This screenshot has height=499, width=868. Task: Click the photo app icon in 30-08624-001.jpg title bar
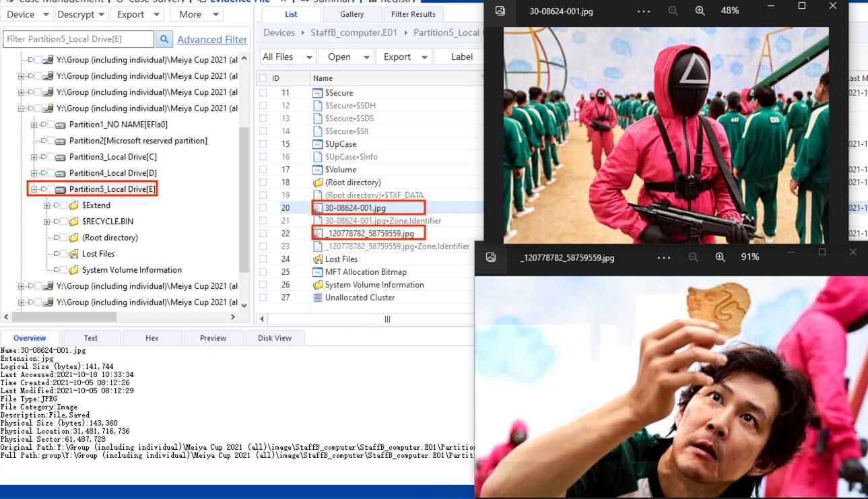pos(500,11)
